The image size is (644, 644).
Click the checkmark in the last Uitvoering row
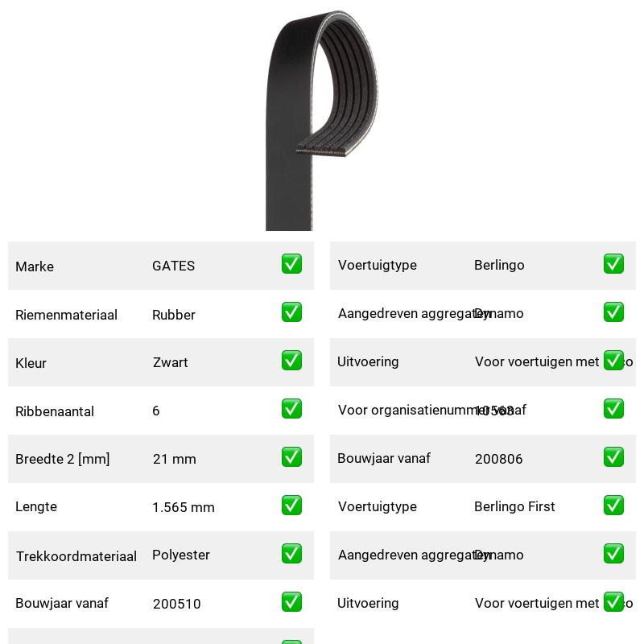tap(613, 601)
